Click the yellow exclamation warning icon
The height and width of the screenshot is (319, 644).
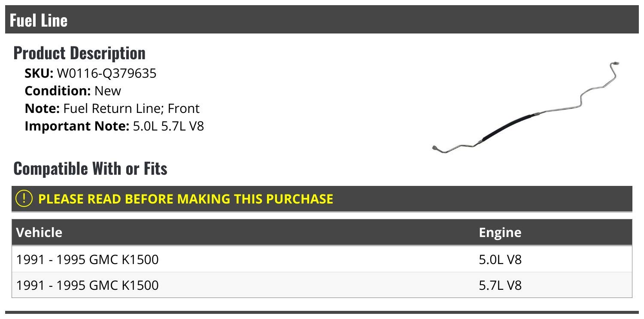(x=24, y=199)
